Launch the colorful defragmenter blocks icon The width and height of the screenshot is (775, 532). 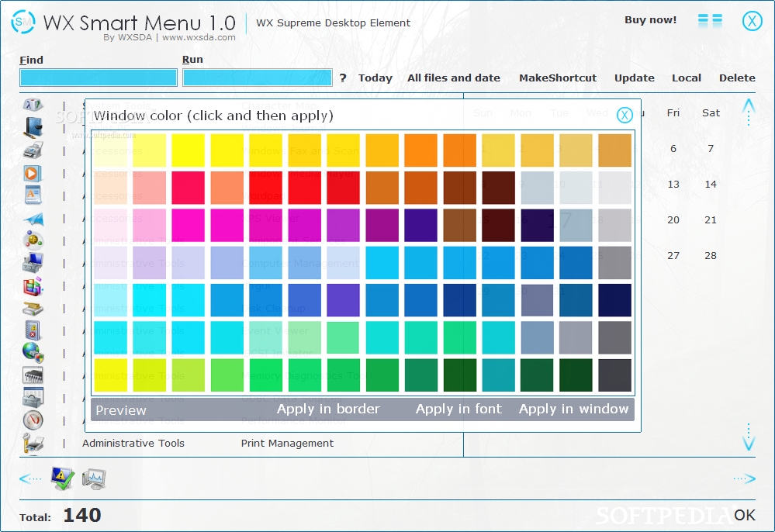(x=33, y=286)
